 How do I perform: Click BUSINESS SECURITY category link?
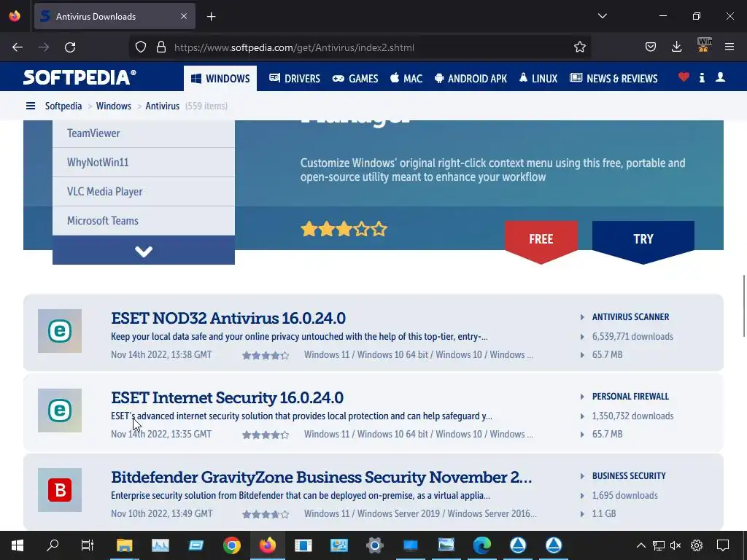(629, 476)
